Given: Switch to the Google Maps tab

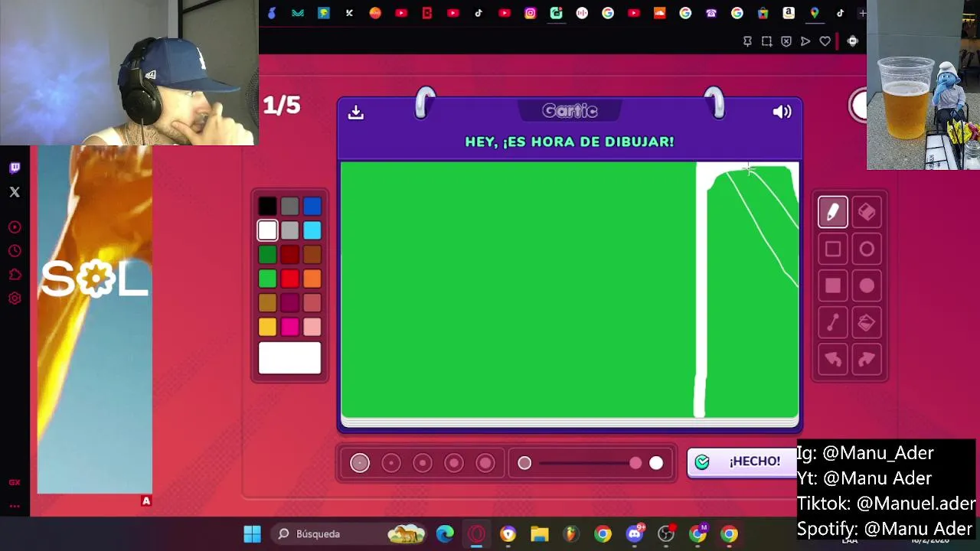Looking at the screenshot, I should pyautogui.click(x=814, y=13).
